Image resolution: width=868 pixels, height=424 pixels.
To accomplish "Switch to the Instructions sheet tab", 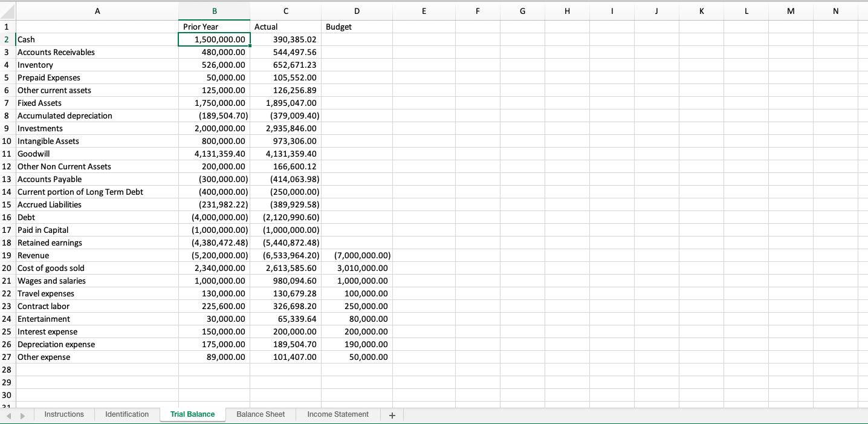I will tap(64, 414).
